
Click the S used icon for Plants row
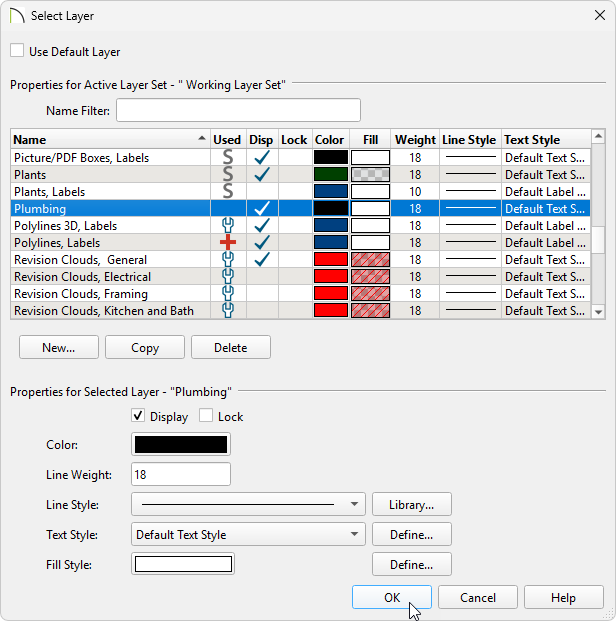tap(228, 174)
